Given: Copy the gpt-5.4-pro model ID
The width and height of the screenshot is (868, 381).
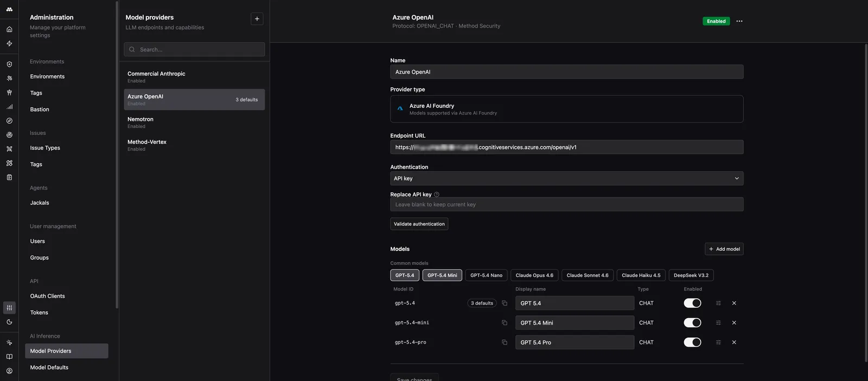Looking at the screenshot, I should pyautogui.click(x=505, y=343).
